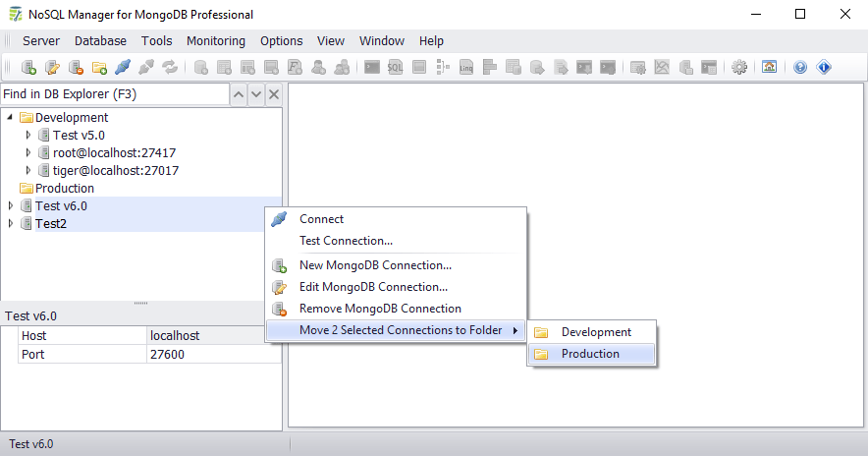Close the DB Explorer find bar

tap(274, 94)
